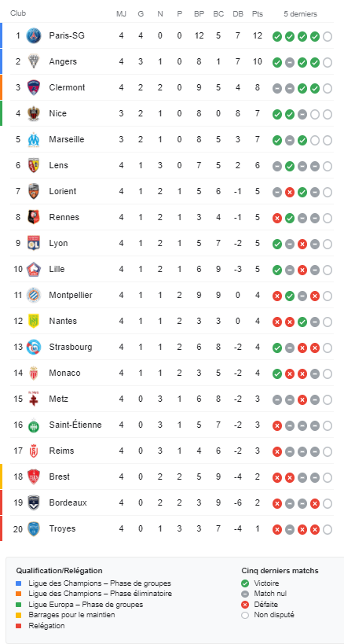
Task: Click the Lille club crest
Action: tap(34, 269)
